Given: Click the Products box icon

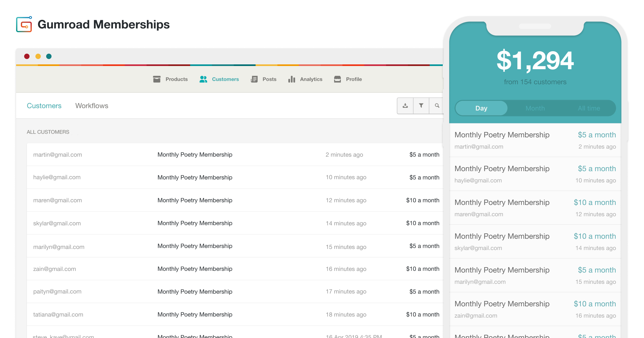Looking at the screenshot, I should (157, 79).
